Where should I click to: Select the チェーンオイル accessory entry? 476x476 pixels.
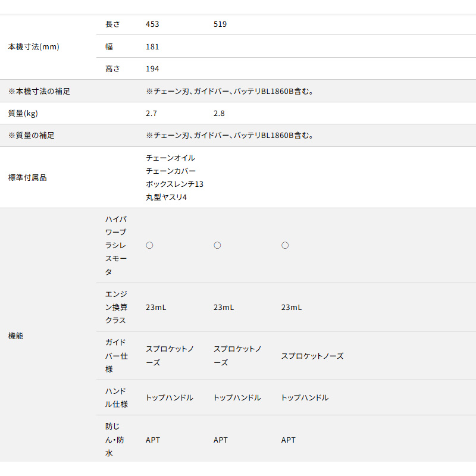pyautogui.click(x=170, y=158)
